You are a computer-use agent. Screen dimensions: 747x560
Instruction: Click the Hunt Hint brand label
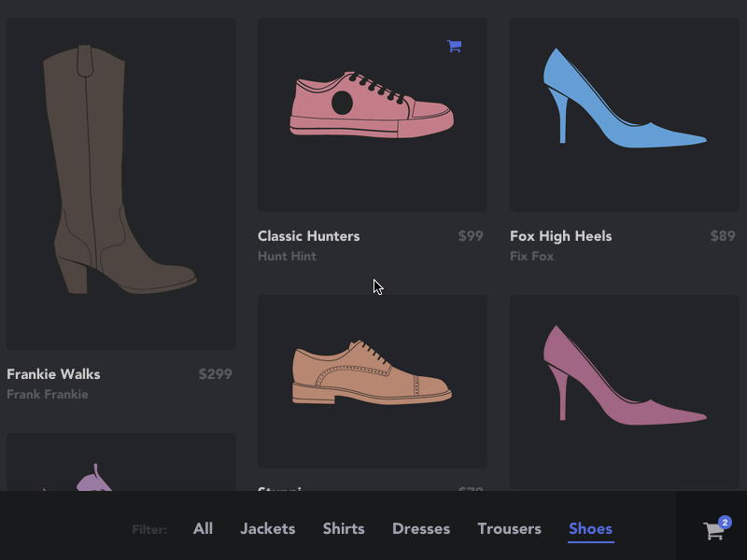coord(287,256)
